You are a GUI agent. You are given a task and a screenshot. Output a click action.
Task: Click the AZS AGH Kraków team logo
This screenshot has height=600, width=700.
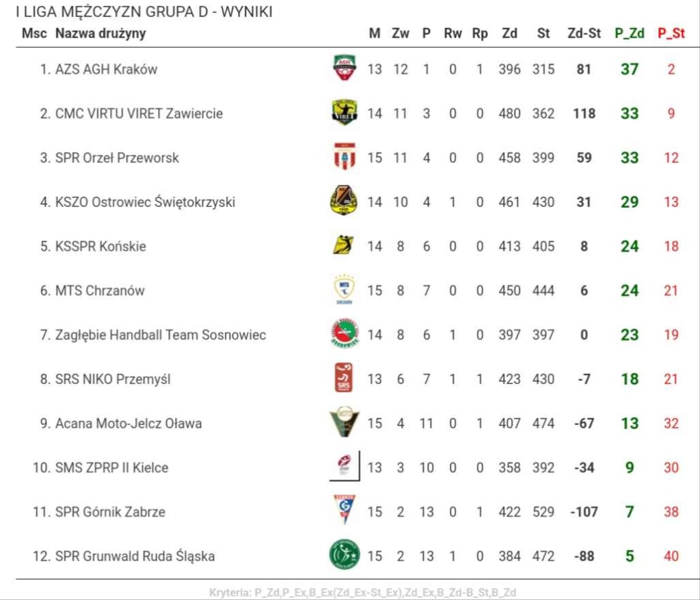pyautogui.click(x=345, y=68)
